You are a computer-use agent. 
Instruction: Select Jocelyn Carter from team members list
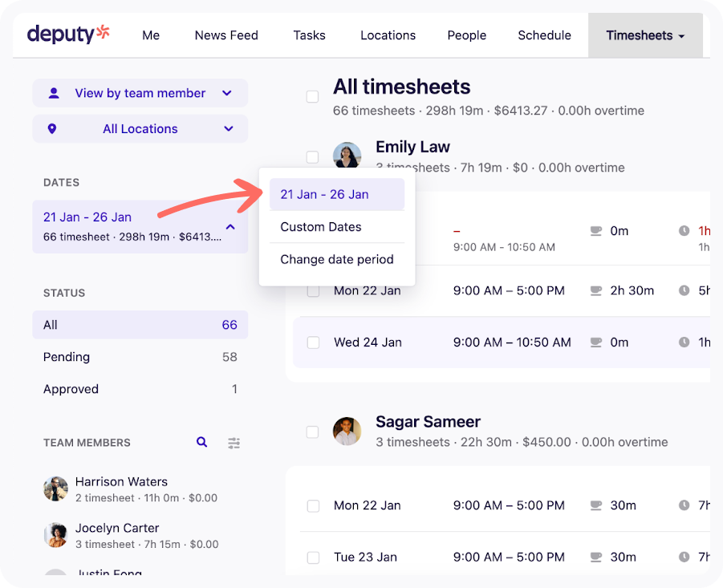tap(117, 528)
